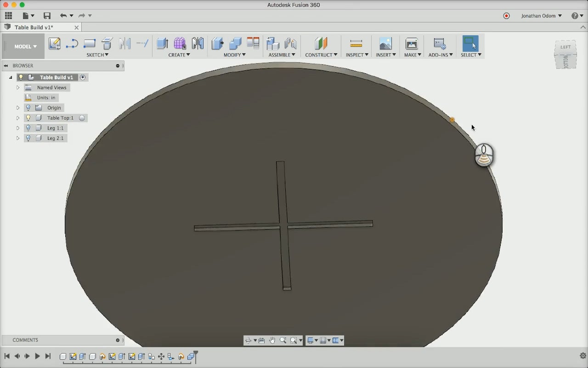Toggle Leg 2:1 visibility lightbulb
Screen dimensions: 588x368
click(x=28, y=138)
